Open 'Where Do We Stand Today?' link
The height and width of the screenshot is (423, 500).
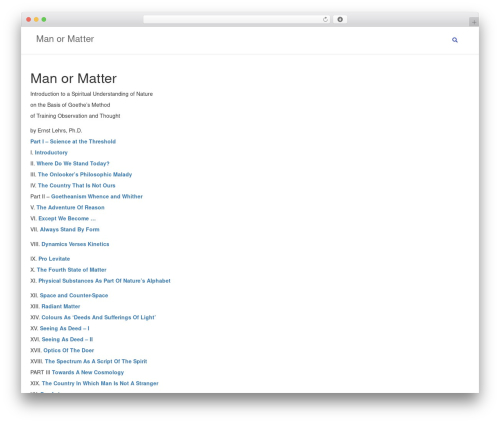point(73,163)
